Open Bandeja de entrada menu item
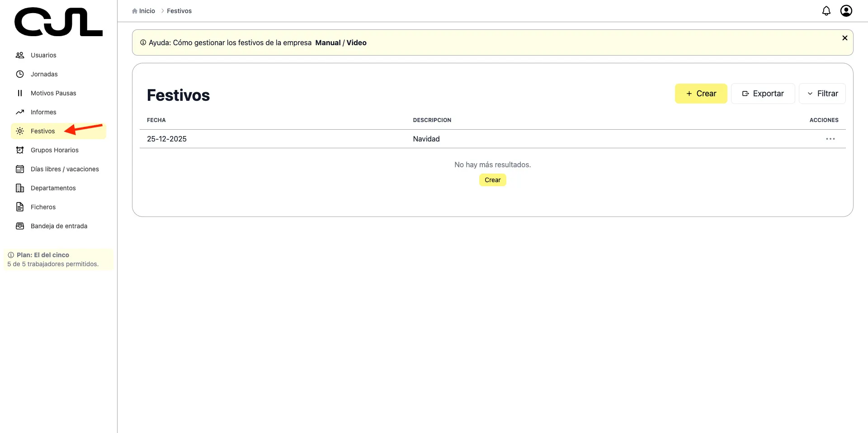The image size is (868, 433). coord(59,226)
